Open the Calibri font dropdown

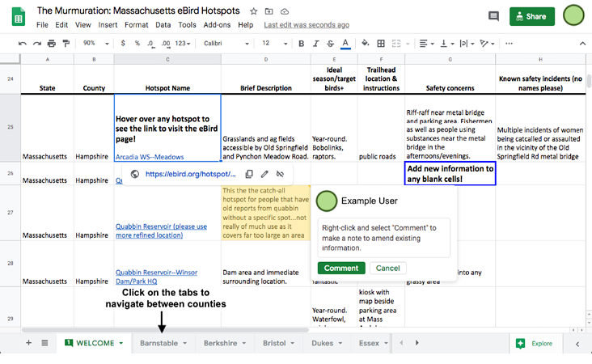coord(225,44)
